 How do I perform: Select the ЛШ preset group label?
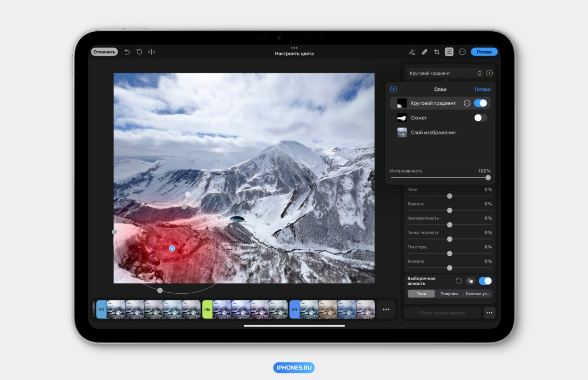(x=207, y=309)
